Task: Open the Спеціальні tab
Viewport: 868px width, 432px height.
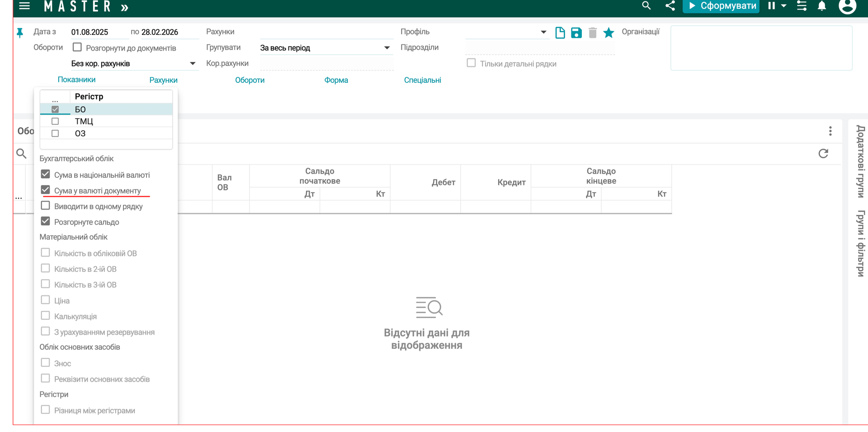Action: 422,80
